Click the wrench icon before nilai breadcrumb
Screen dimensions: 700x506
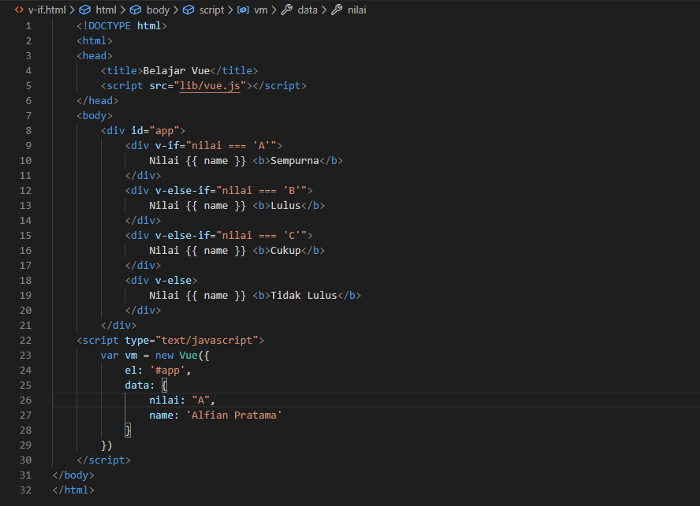337,10
